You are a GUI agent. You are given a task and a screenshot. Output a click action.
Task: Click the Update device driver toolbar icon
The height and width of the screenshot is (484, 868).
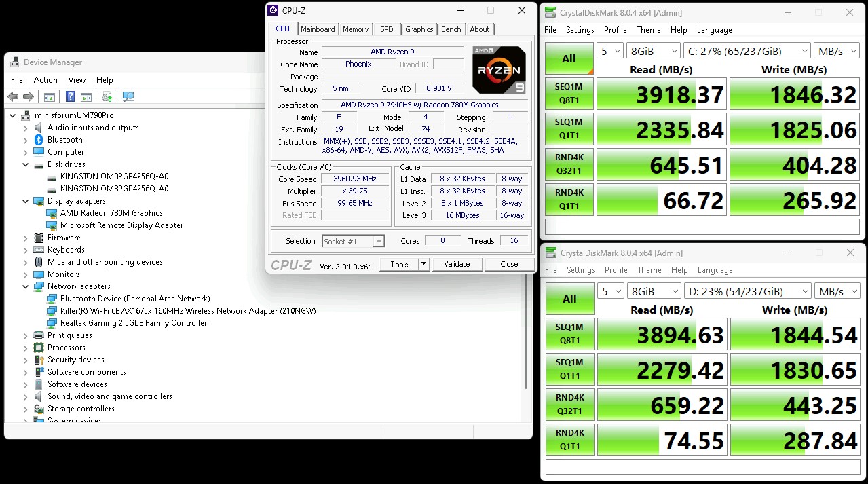pos(107,97)
